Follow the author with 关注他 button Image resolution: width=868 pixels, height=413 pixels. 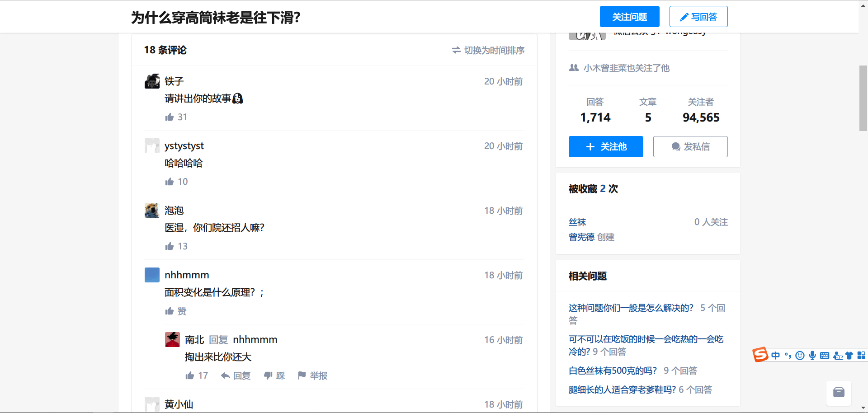click(x=606, y=147)
